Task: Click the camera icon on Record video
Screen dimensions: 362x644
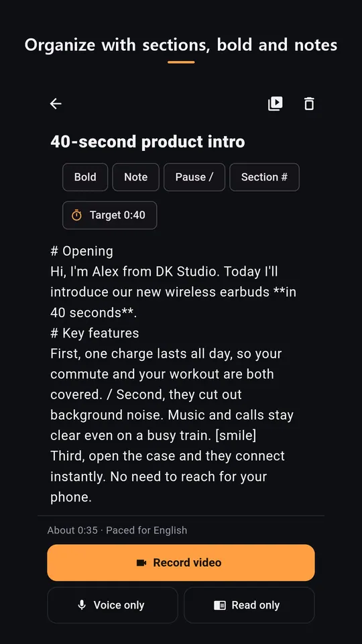Action: 141,563
